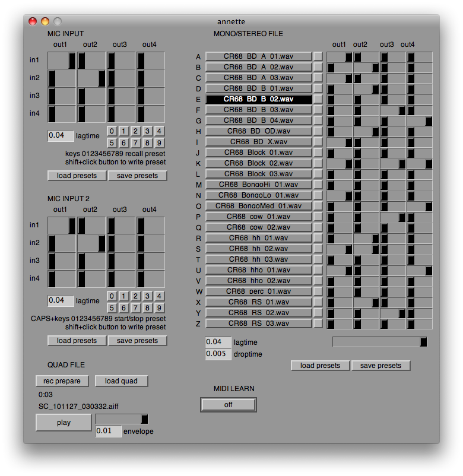
Task: Select file CR68 BongoHi 01.wav
Action: click(x=259, y=185)
